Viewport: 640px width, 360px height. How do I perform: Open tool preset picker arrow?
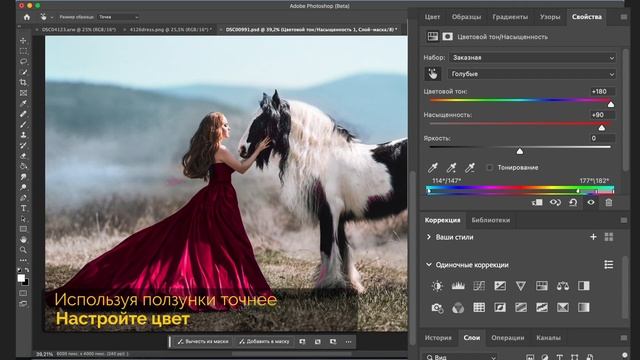coord(52,17)
